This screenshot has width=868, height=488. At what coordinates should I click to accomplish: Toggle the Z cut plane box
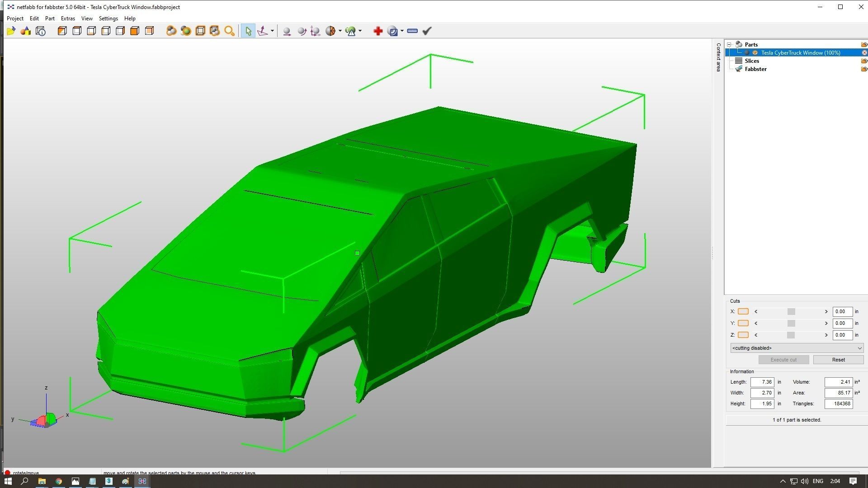coord(743,335)
